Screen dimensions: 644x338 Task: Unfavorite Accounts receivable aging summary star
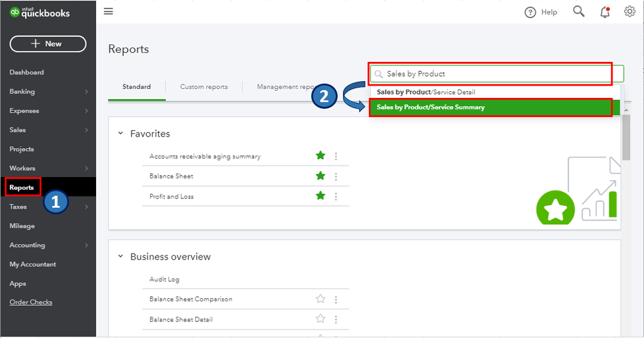pyautogui.click(x=320, y=156)
